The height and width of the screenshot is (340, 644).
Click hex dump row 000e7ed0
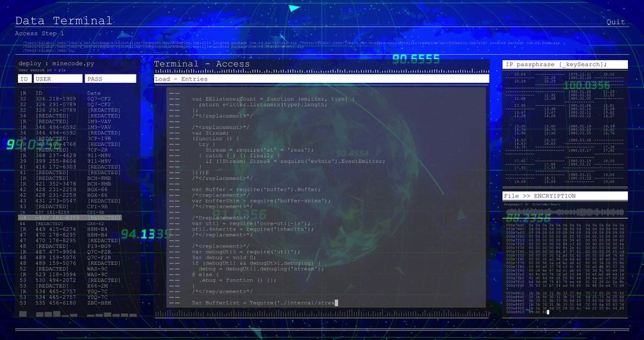pyautogui.click(x=565, y=225)
